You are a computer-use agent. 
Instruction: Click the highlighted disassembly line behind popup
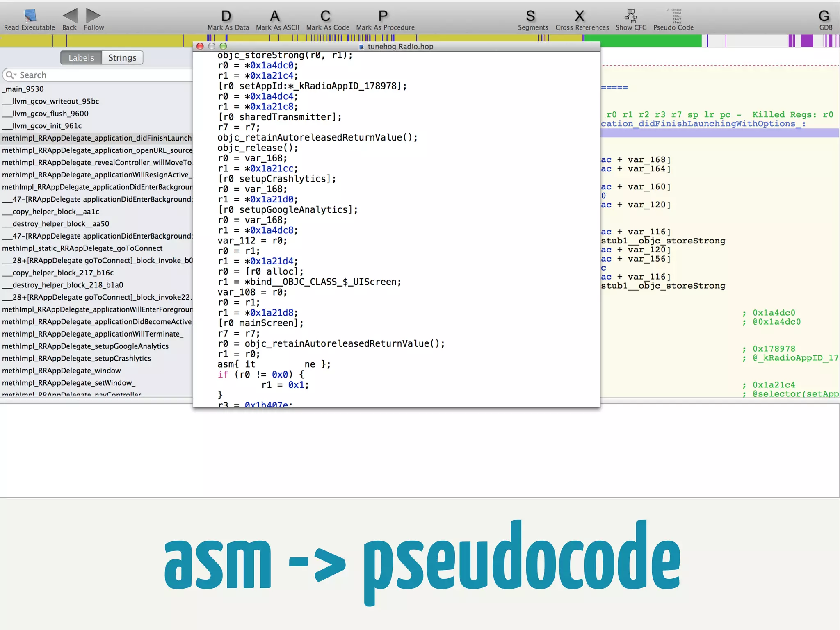[x=720, y=133]
